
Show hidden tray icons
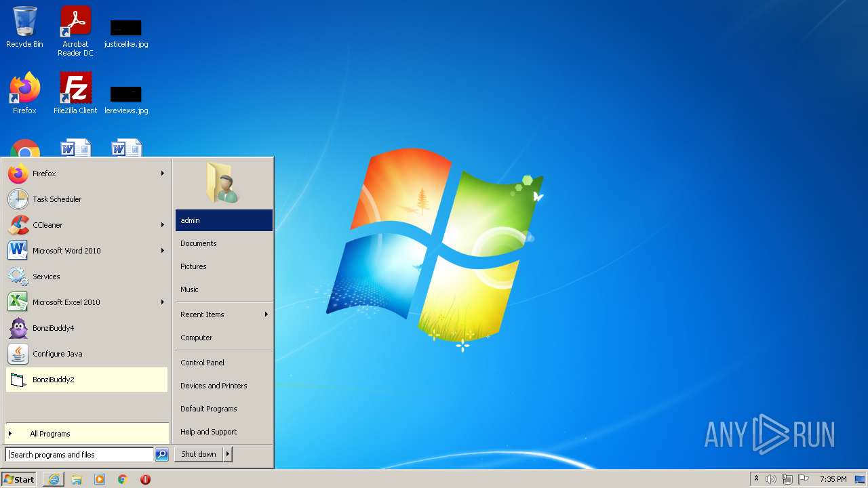coord(756,479)
